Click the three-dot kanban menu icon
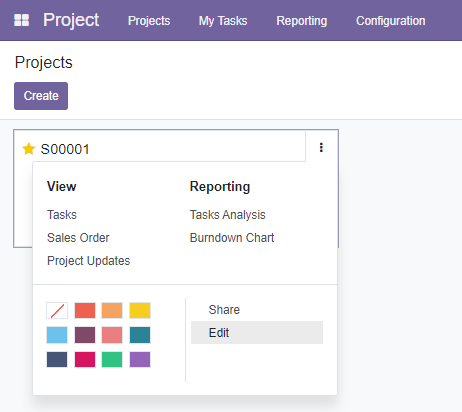 (321, 147)
